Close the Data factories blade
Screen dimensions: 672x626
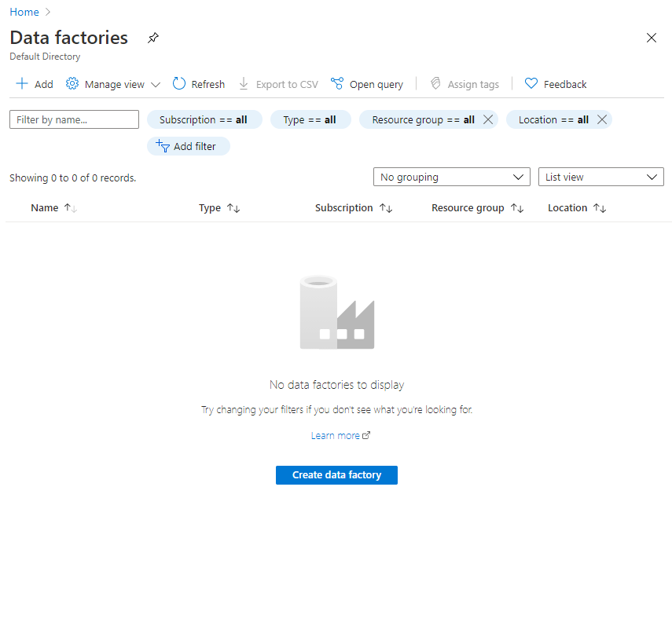click(651, 38)
